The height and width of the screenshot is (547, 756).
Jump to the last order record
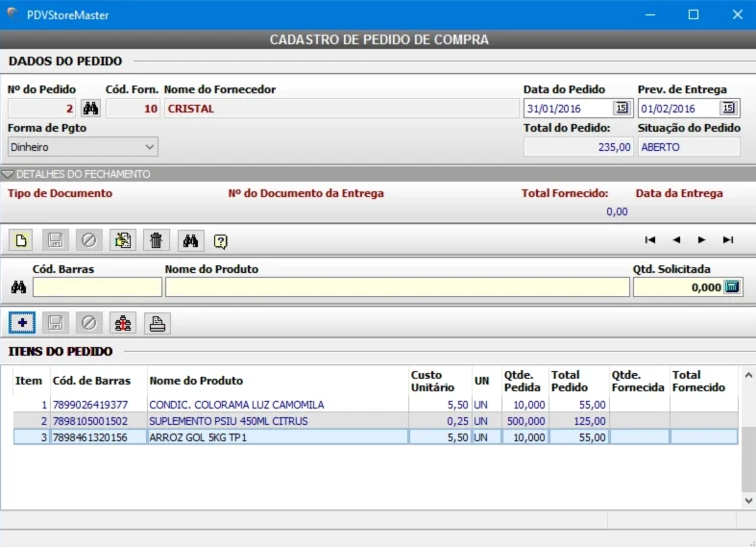pos(728,240)
